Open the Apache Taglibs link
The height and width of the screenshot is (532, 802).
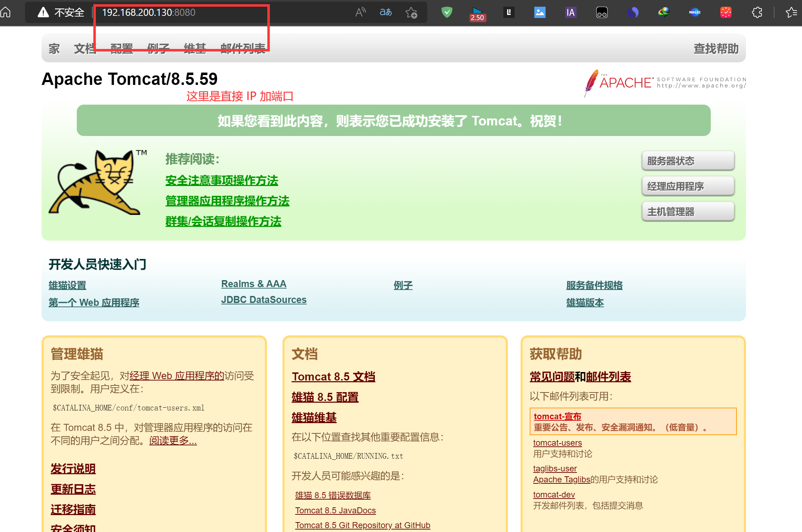point(562,479)
